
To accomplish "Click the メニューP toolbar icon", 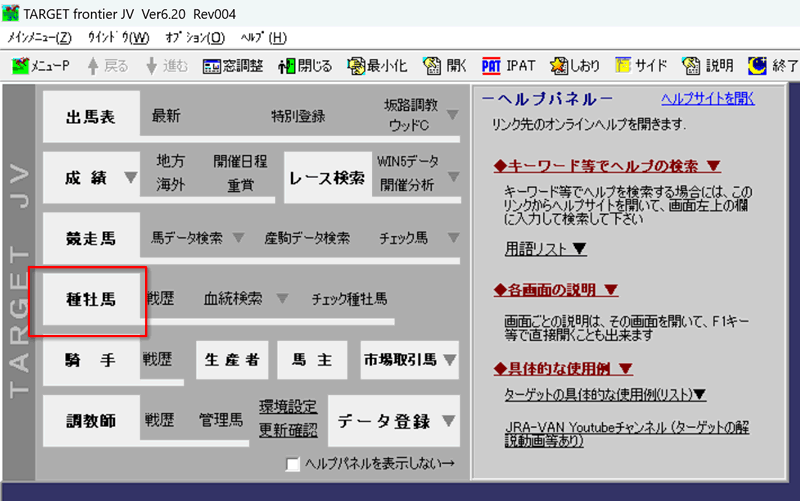I will click(x=20, y=66).
